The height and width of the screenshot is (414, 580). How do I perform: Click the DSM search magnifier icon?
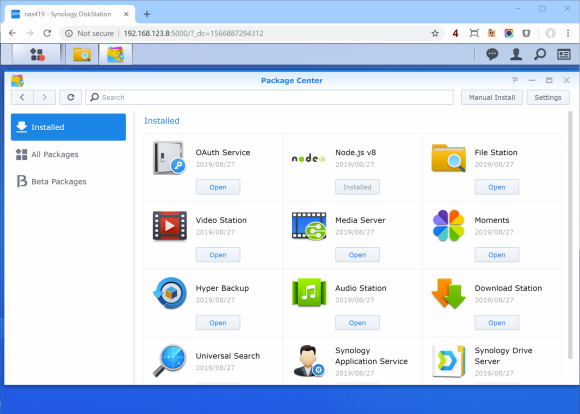[540, 54]
